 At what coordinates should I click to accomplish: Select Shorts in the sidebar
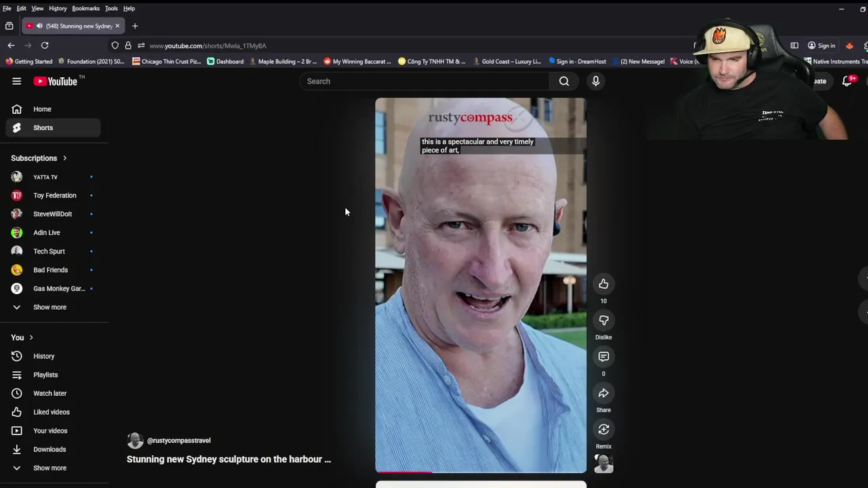coord(53,127)
